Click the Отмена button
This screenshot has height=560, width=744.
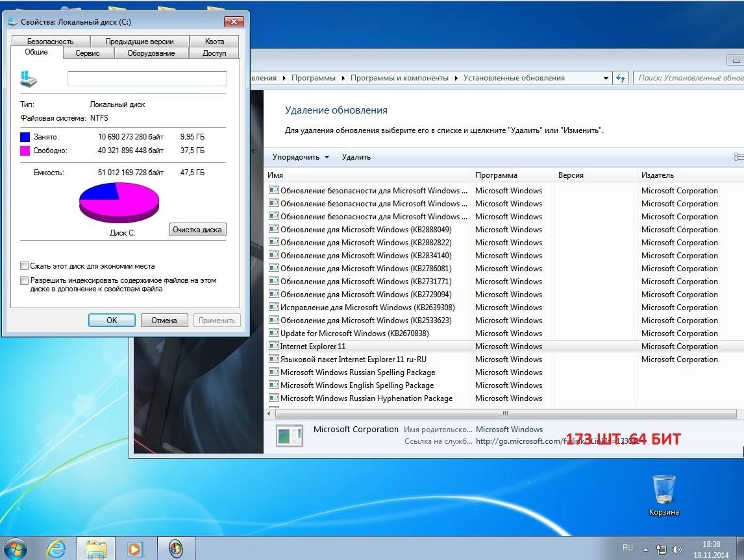coord(164,320)
